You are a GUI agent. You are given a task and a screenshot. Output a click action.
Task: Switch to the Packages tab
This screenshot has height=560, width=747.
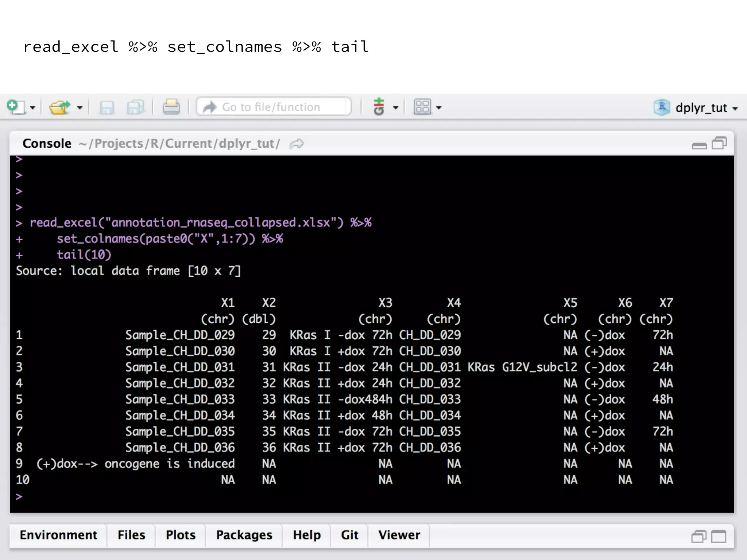[244, 535]
